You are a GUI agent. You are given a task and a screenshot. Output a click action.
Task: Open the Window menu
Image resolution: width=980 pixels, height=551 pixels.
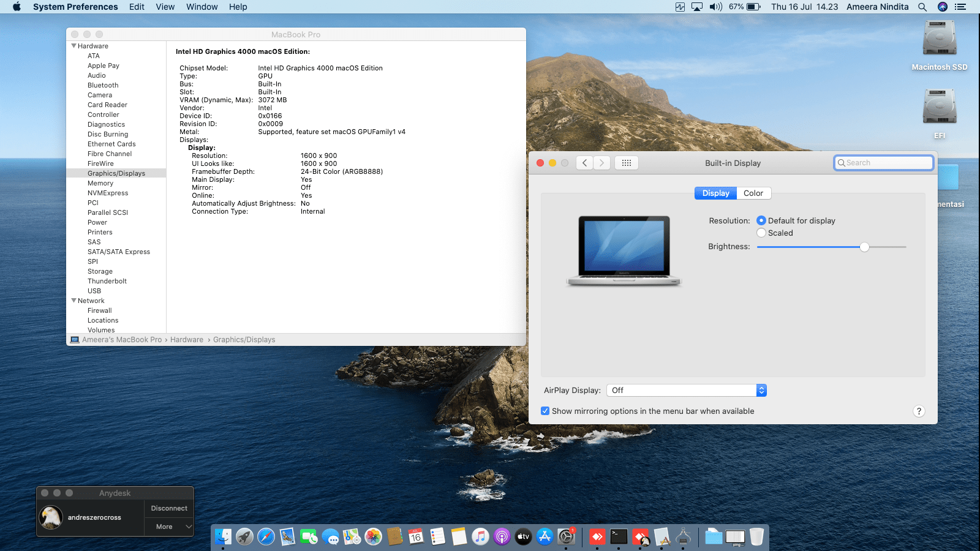[202, 7]
